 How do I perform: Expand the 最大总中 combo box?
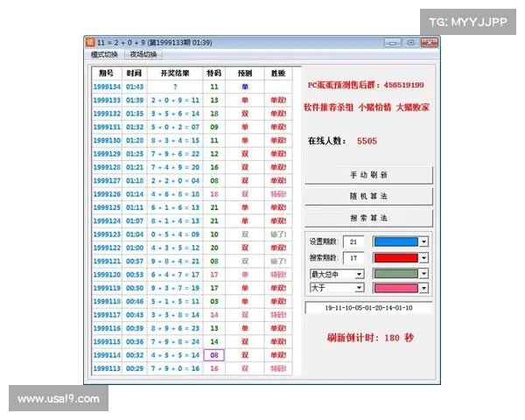click(360, 274)
